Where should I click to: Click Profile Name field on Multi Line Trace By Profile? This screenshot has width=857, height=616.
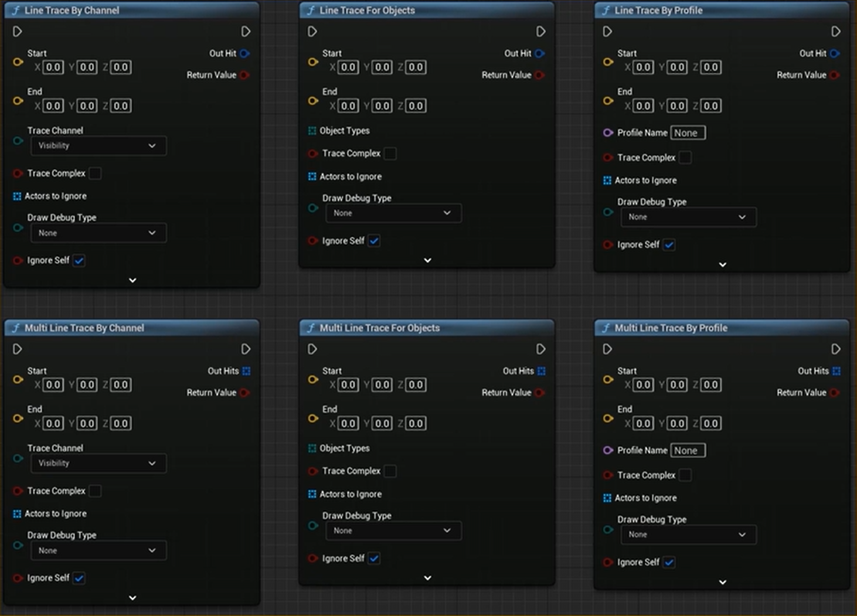pos(687,451)
